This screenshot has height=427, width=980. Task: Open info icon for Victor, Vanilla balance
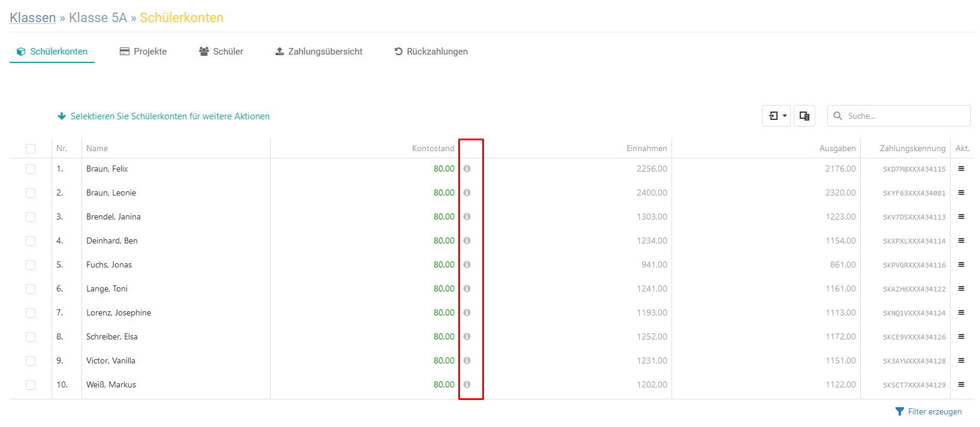tap(467, 360)
